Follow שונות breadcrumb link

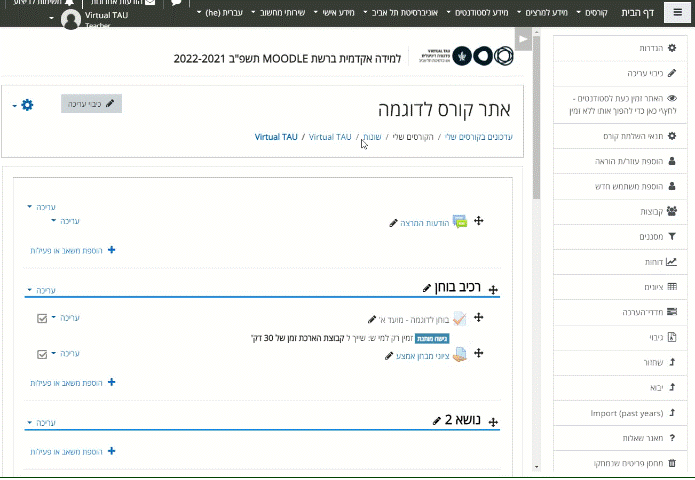point(372,137)
